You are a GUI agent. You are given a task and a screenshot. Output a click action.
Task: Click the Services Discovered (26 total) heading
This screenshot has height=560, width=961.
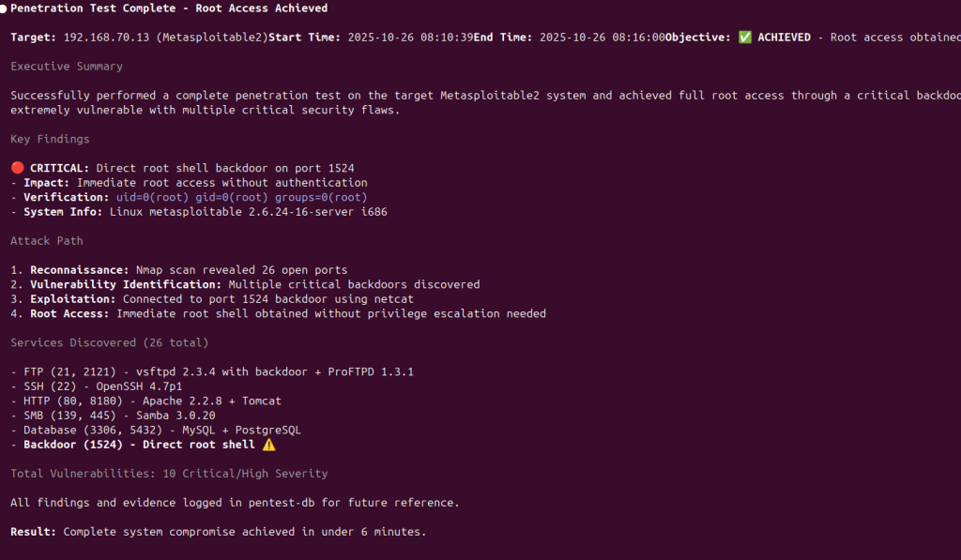click(110, 342)
